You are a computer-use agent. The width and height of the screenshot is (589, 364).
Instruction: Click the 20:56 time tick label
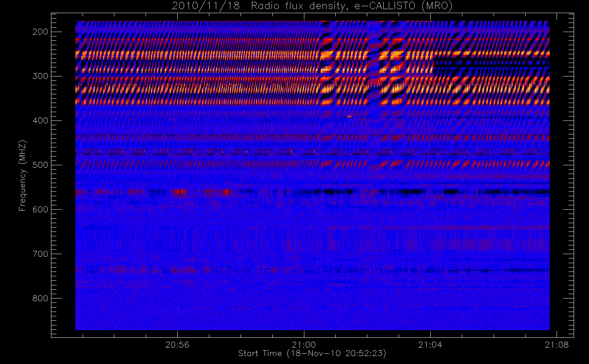177,345
